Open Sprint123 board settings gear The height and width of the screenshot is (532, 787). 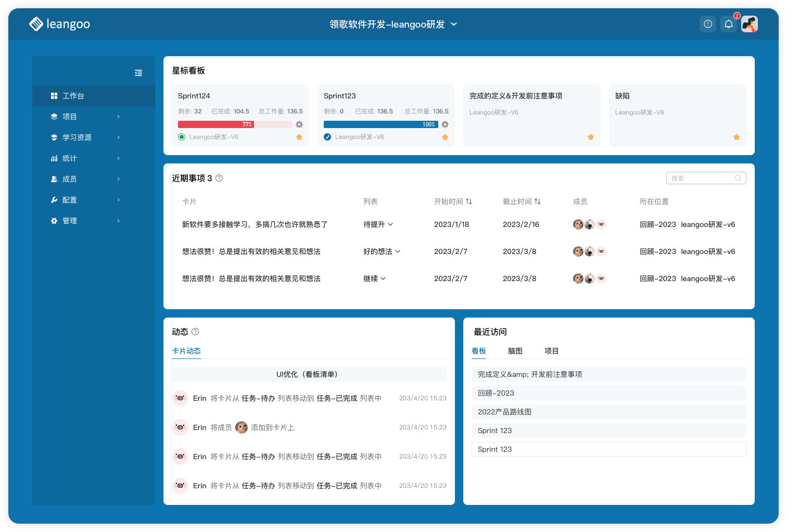(445, 124)
